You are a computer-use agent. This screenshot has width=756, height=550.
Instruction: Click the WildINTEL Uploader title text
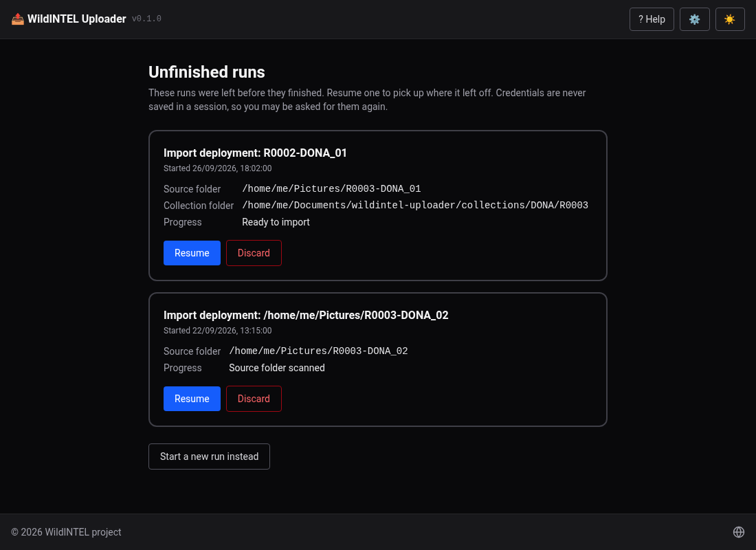[77, 19]
